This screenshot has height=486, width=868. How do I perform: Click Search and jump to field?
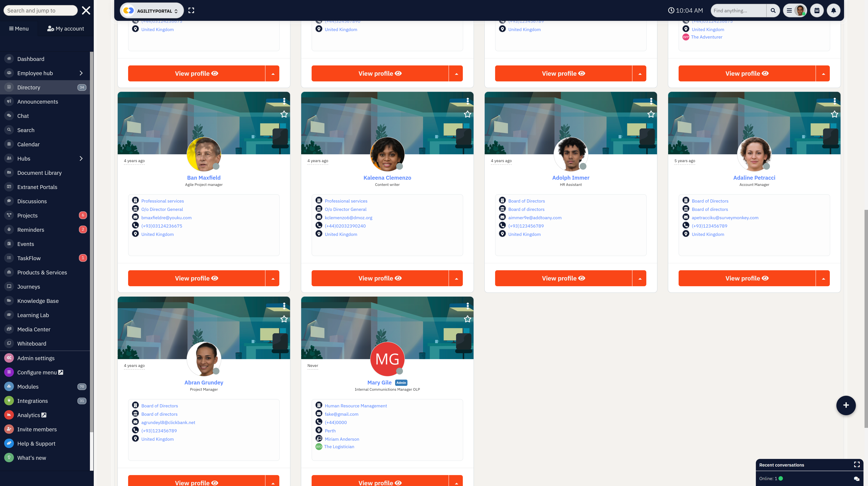[x=40, y=10]
